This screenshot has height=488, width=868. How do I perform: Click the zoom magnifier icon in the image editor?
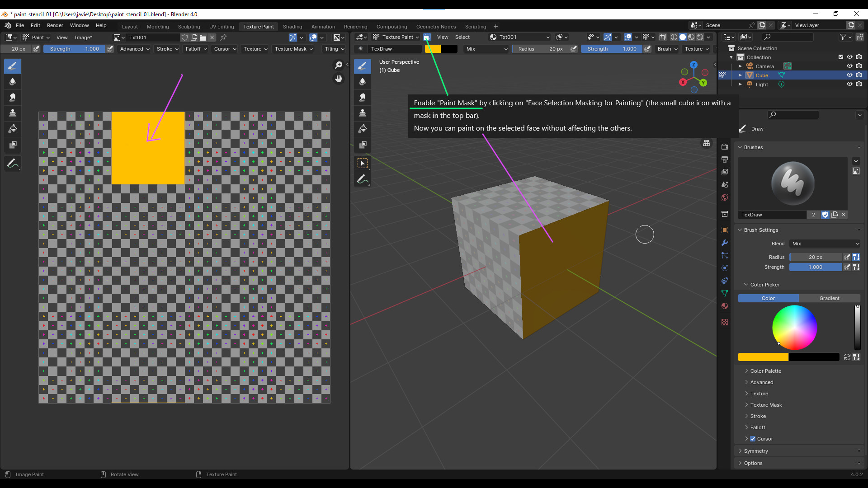point(339,66)
